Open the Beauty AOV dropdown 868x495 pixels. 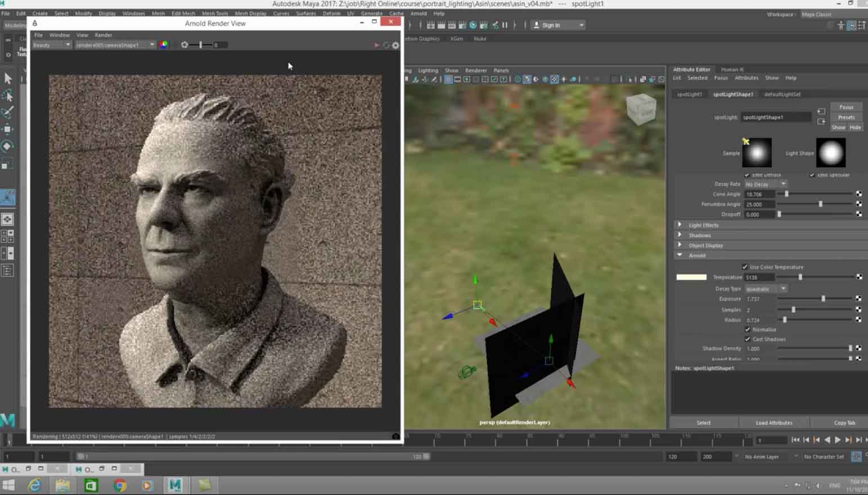point(51,45)
